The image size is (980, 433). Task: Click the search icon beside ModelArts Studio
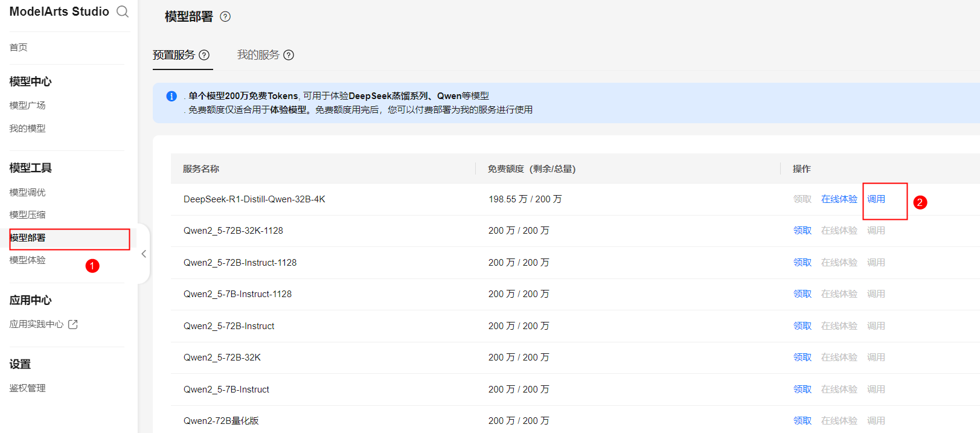tap(123, 11)
